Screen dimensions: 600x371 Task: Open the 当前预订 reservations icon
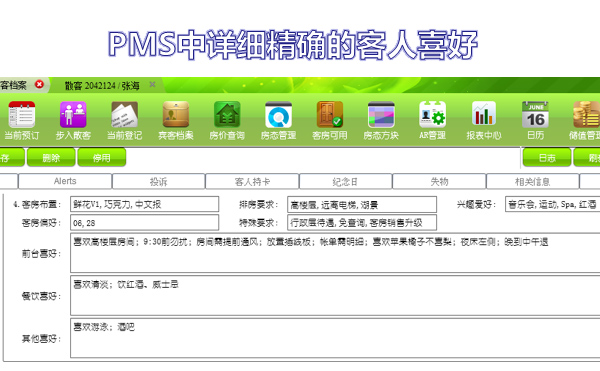point(21,115)
